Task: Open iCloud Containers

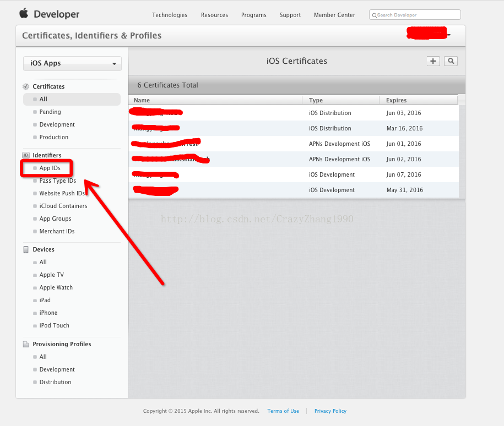Action: coord(63,206)
